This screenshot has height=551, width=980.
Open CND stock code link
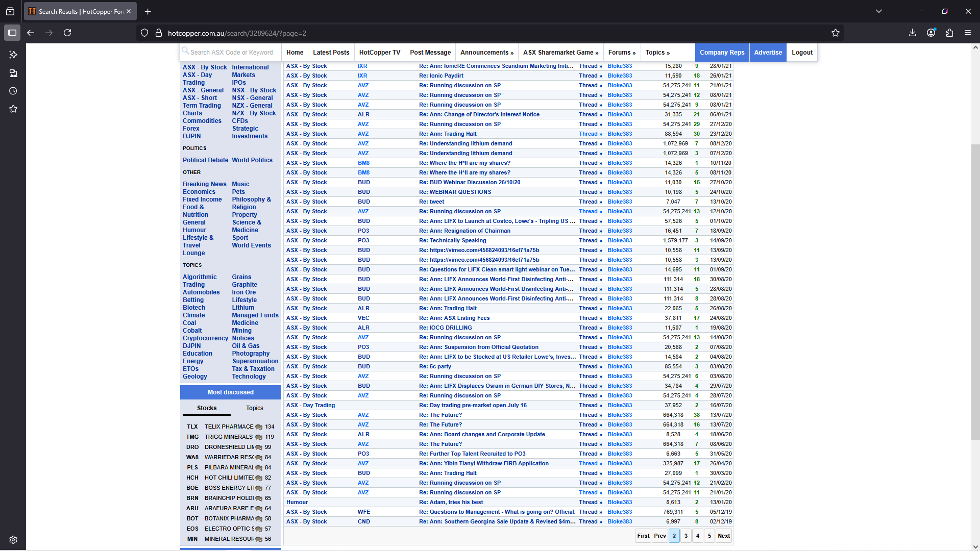coord(364,521)
